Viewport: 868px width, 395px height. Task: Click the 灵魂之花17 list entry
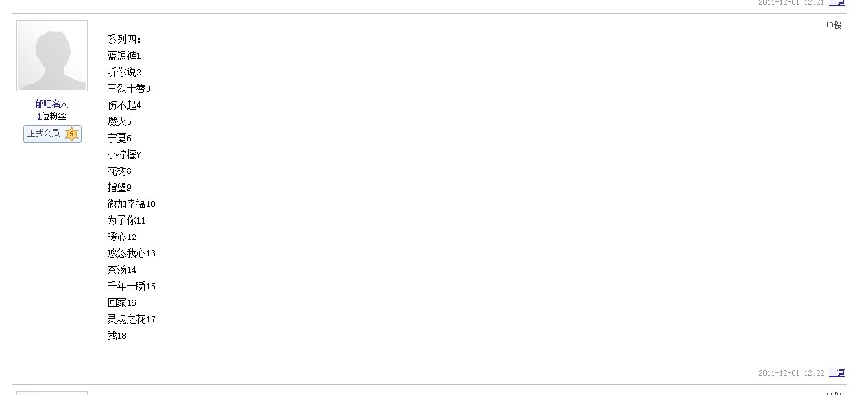[131, 319]
